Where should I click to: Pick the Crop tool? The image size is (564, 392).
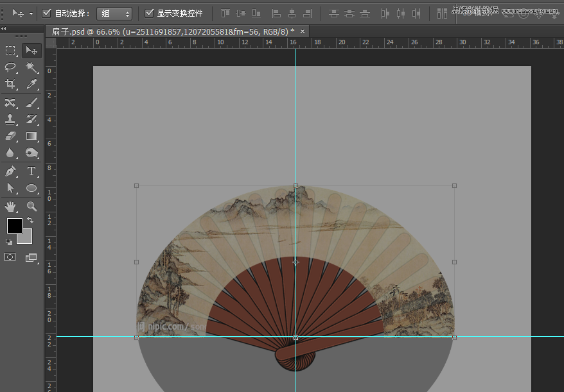[11, 85]
